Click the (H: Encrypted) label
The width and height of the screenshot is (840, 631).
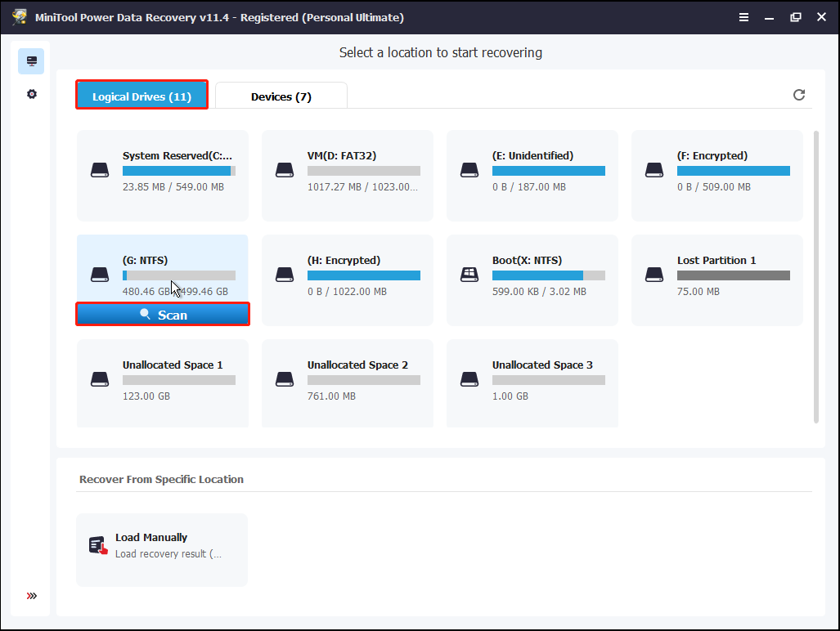pos(344,260)
